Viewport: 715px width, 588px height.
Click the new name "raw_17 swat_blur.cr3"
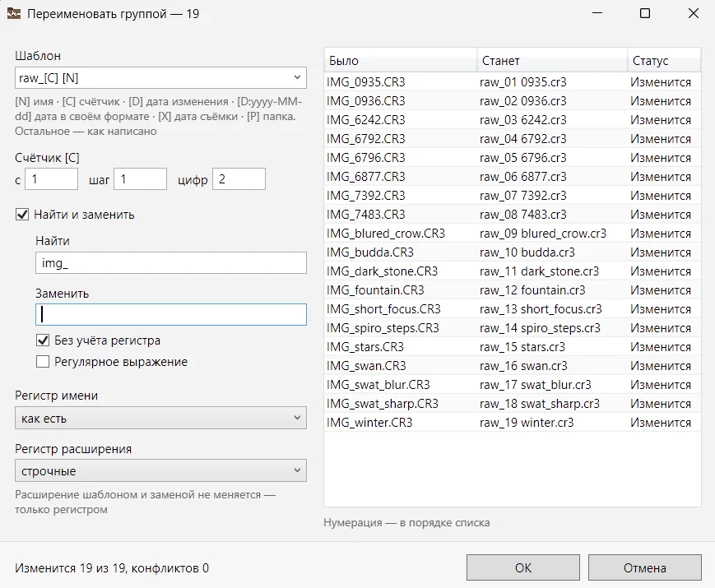[536, 385]
